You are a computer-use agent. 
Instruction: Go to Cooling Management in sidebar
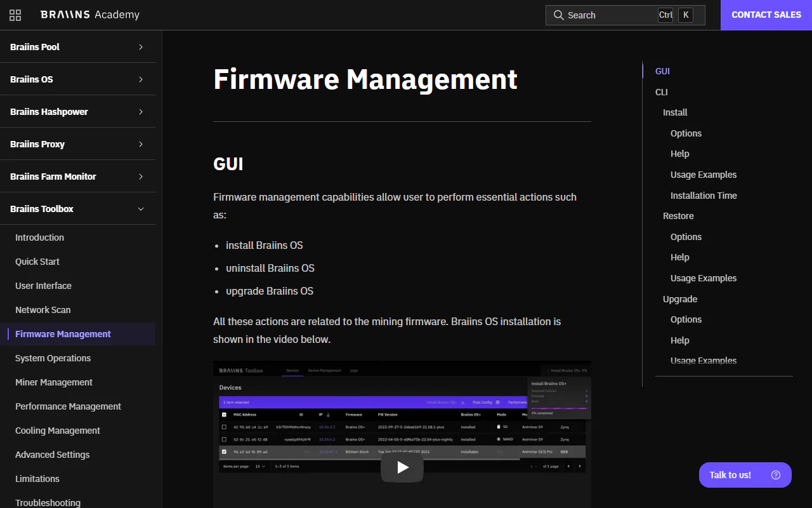(x=58, y=431)
